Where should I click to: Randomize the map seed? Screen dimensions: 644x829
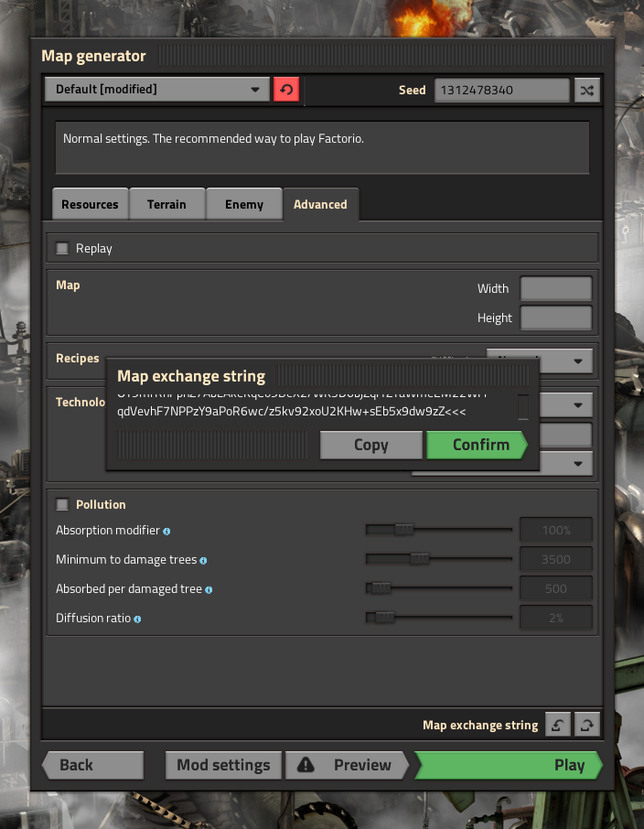[587, 90]
